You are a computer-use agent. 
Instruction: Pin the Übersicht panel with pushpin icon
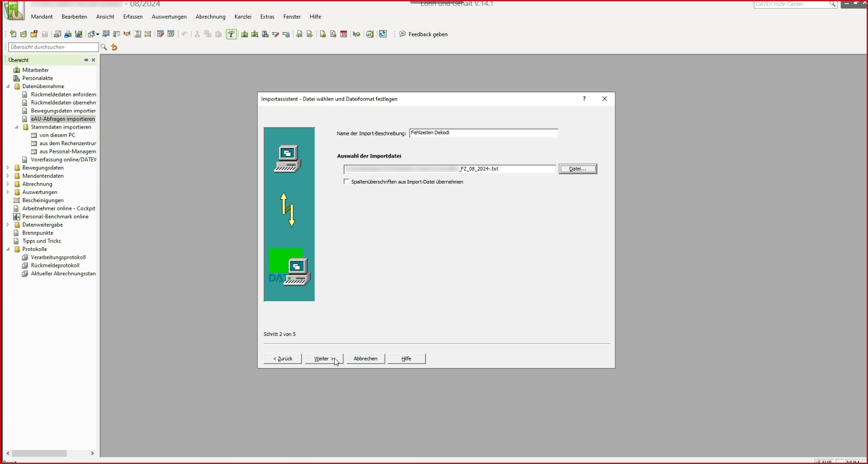click(86, 60)
